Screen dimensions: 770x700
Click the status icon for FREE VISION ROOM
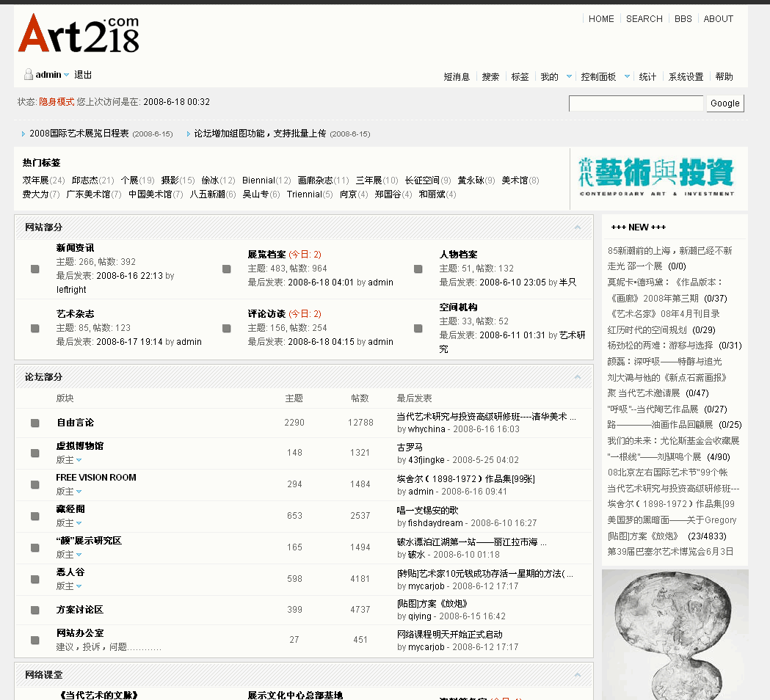pos(34,484)
